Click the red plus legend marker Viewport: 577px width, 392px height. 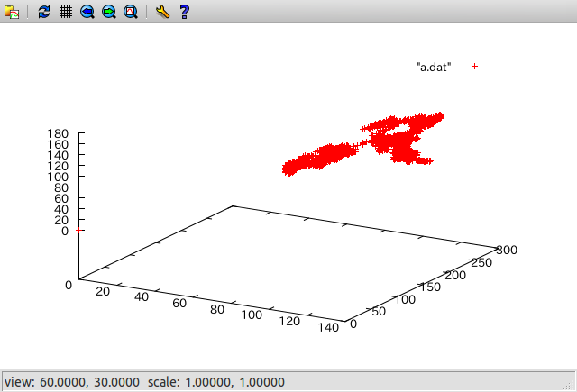coord(475,66)
